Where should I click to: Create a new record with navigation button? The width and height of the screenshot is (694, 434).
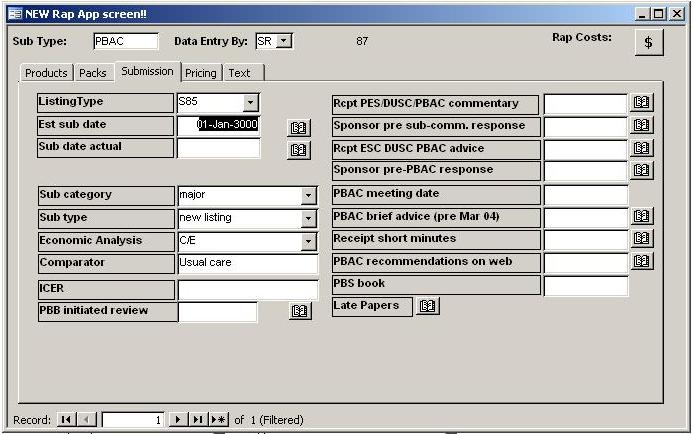(218, 420)
